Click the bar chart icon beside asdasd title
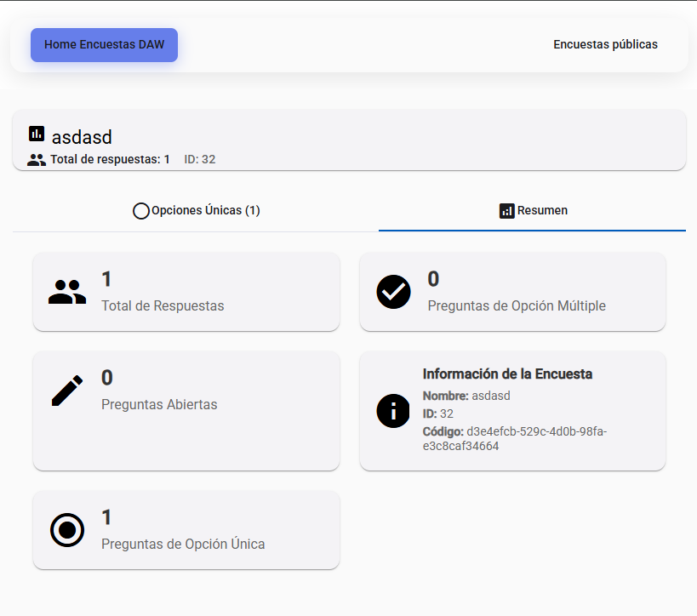The height and width of the screenshot is (616, 697). tap(37, 134)
